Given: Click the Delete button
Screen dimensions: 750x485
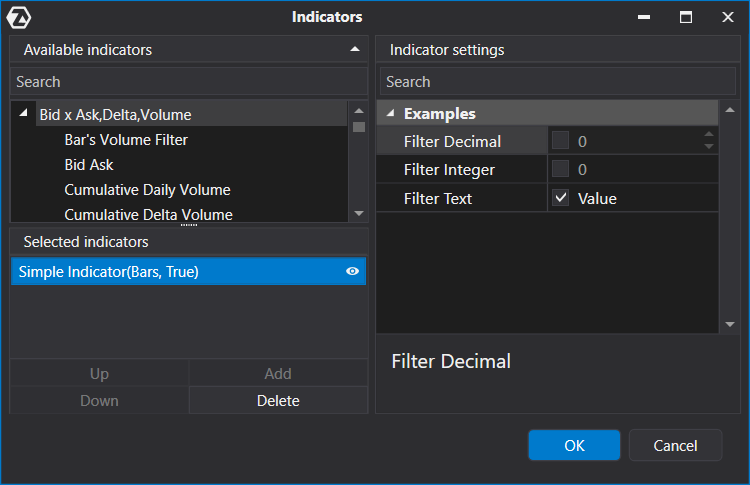Looking at the screenshot, I should pos(278,400).
